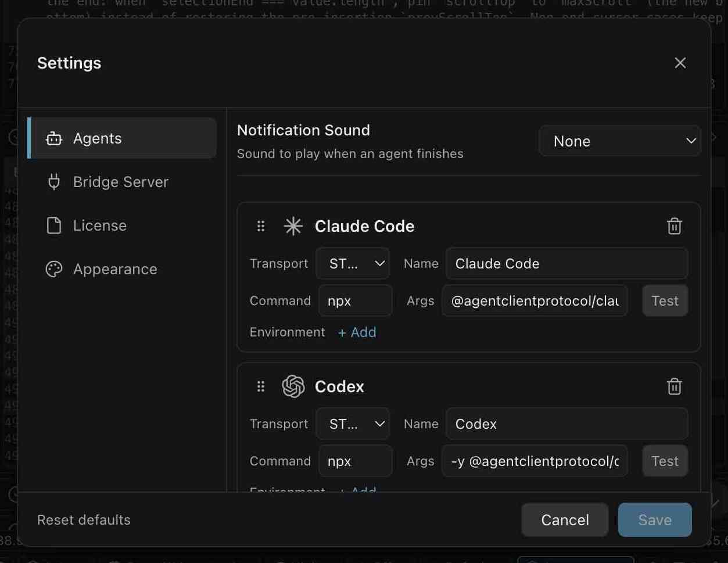Image resolution: width=728 pixels, height=563 pixels.
Task: Click the Claude Code card title
Action: click(x=364, y=226)
